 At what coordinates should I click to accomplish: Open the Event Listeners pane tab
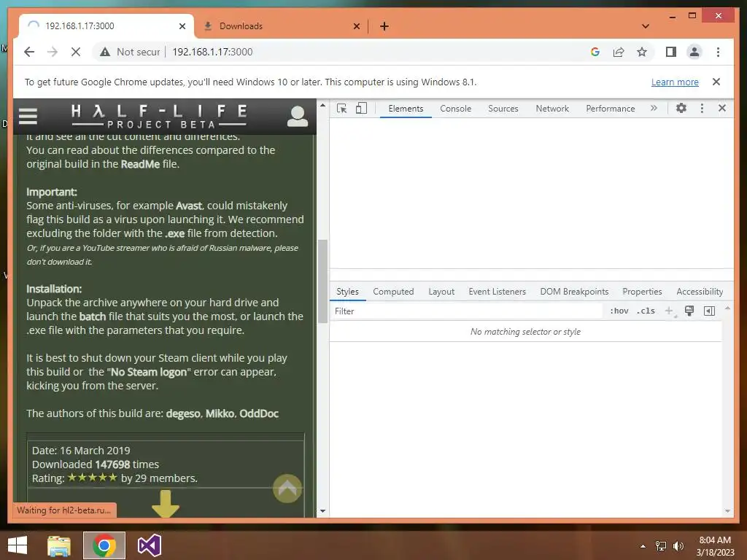(497, 292)
